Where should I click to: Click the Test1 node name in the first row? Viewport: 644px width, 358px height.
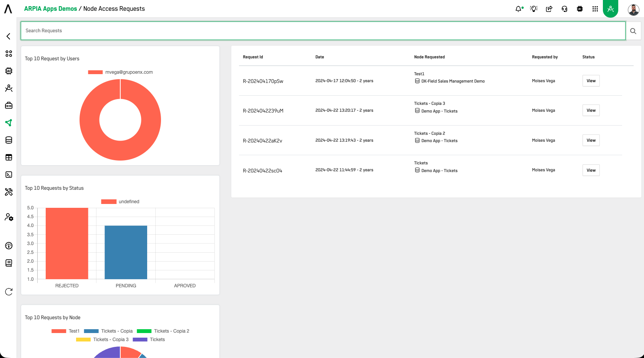tap(419, 74)
